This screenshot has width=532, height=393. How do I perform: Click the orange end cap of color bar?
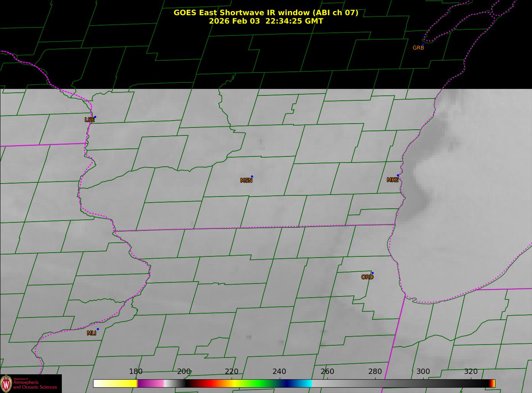pos(492,383)
